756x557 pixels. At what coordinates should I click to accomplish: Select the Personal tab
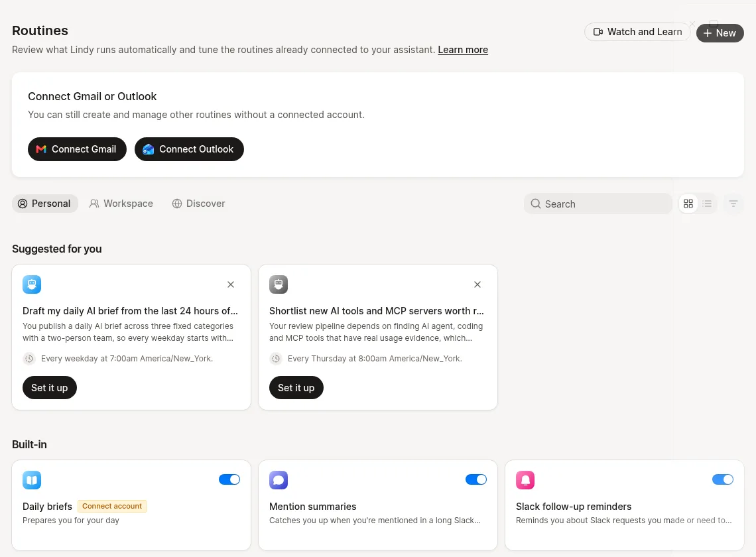[x=45, y=204]
